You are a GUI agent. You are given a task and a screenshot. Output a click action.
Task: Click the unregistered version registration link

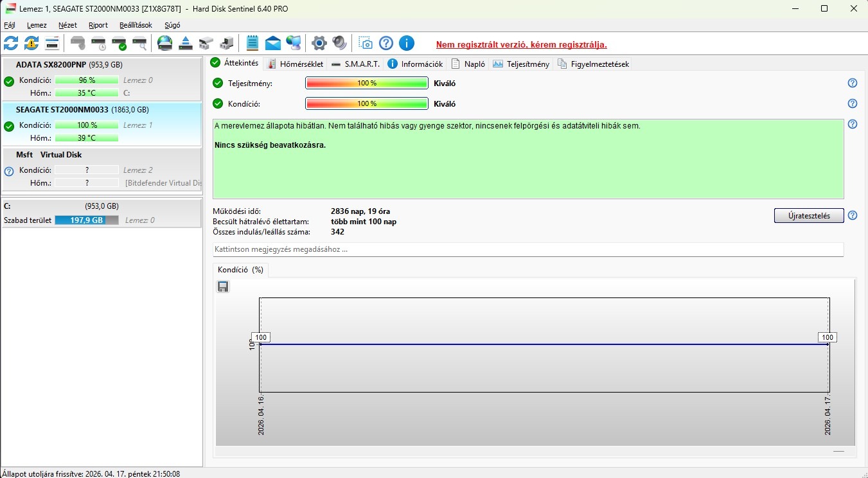coord(522,44)
